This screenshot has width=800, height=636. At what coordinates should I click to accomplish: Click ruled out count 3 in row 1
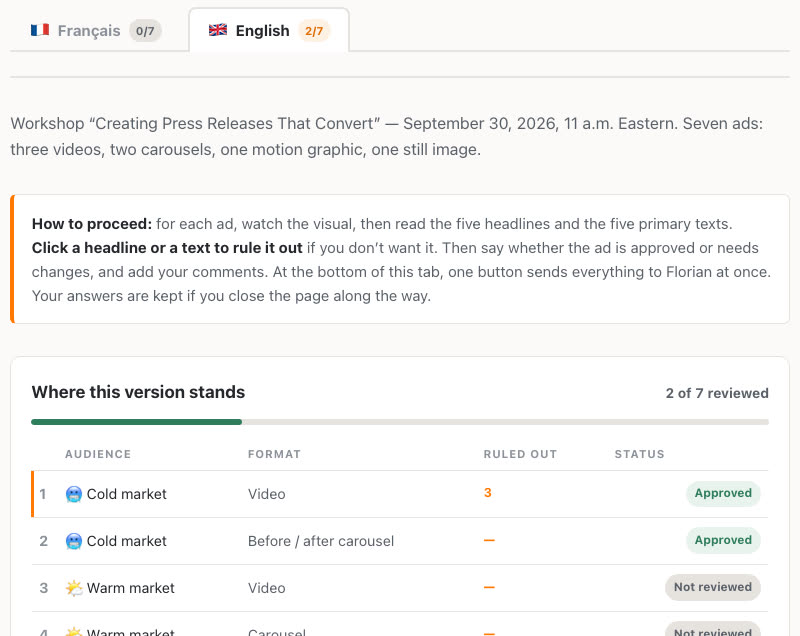(x=488, y=493)
